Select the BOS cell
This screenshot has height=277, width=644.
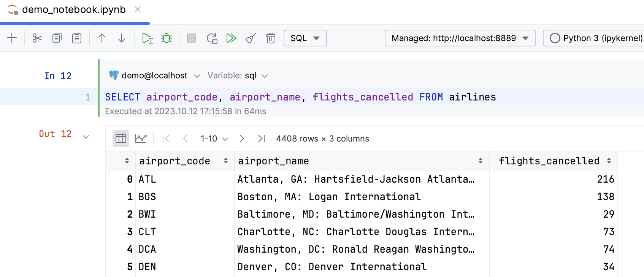click(x=185, y=197)
